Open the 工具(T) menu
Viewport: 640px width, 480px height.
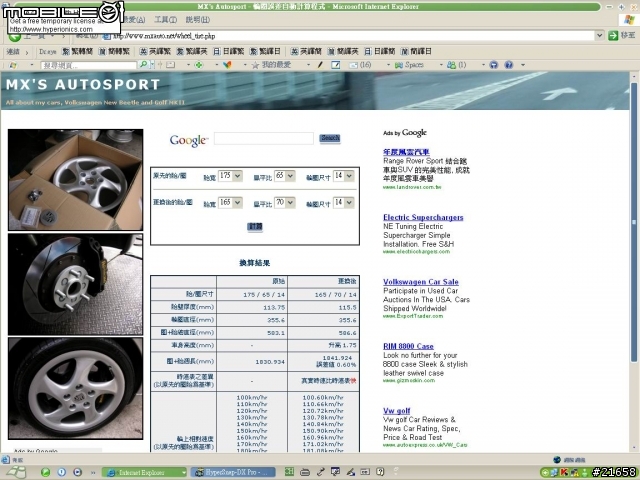coord(165,20)
